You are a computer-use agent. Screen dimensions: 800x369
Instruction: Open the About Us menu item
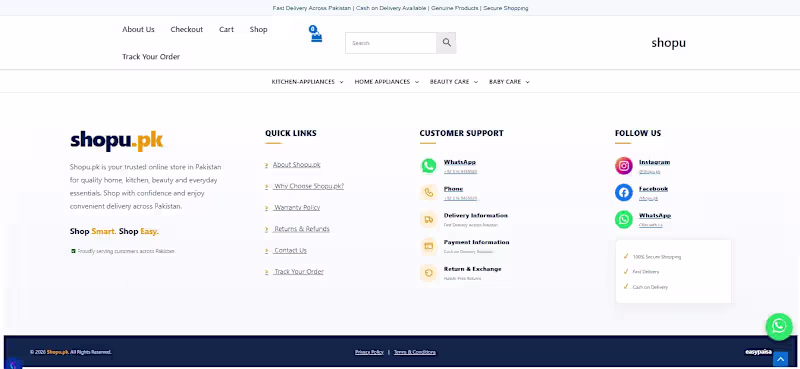click(138, 30)
